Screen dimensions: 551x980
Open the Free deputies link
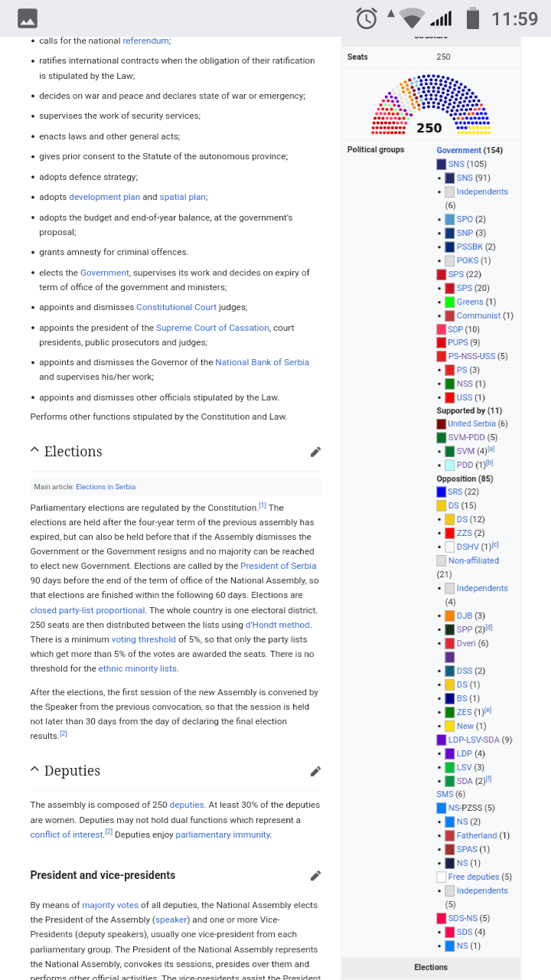pos(474,877)
